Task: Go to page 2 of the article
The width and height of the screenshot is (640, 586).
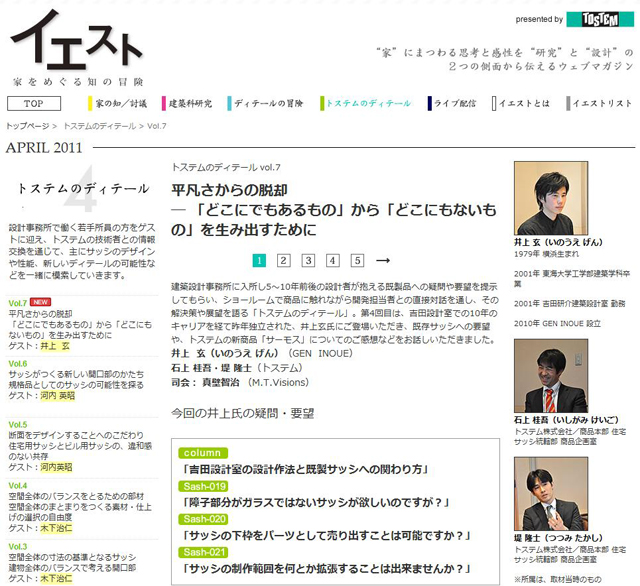Action: (x=283, y=261)
